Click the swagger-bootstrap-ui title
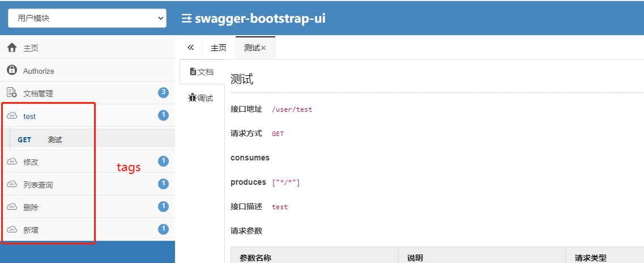Viewport: 644px width, 263px height. tap(261, 18)
